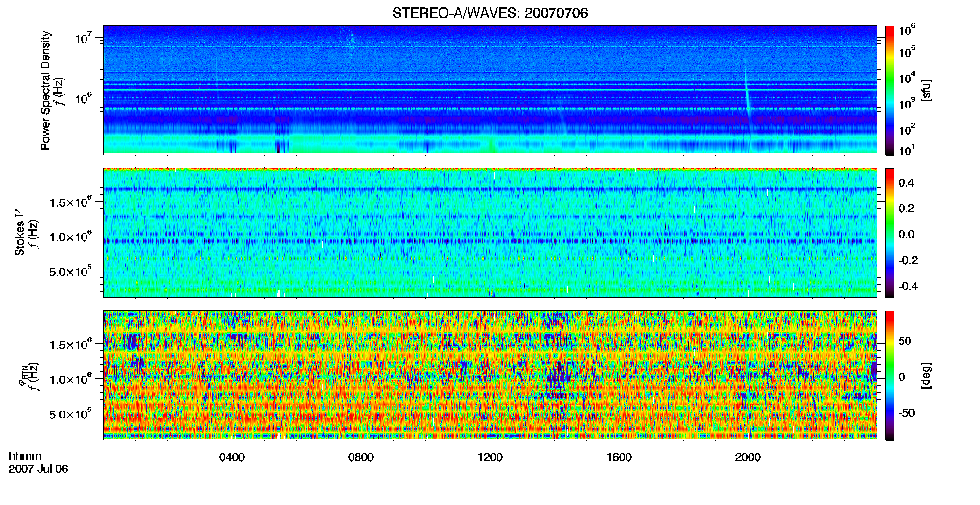The height and width of the screenshot is (505, 980).
Task: Select the 10^7 frequency tick on top panel
Action: coord(83,38)
